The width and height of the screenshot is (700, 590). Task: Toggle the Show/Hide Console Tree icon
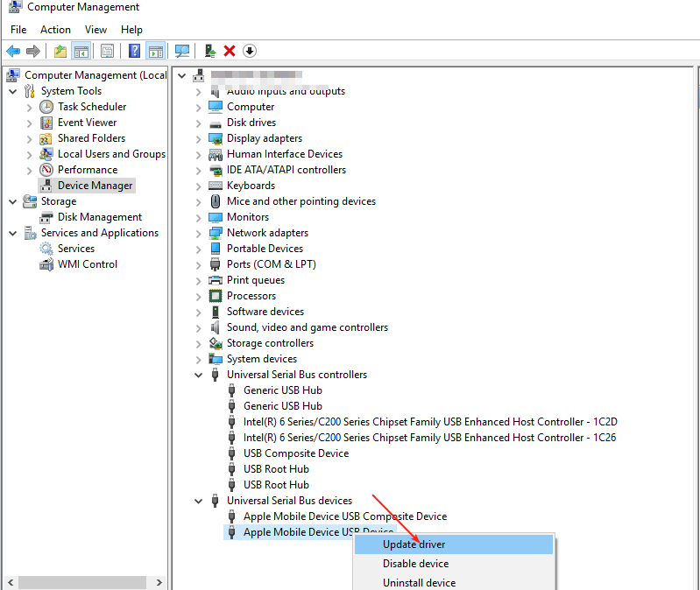click(x=81, y=52)
